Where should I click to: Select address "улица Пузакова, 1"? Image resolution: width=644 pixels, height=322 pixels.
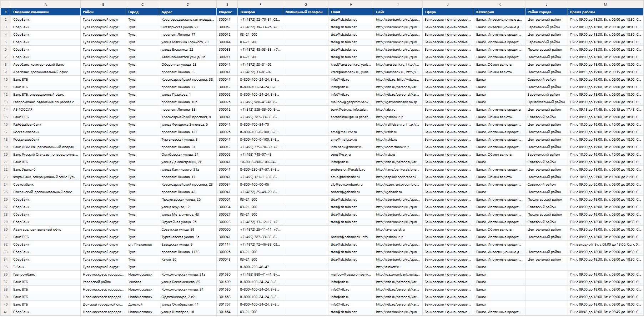[x=188, y=95]
